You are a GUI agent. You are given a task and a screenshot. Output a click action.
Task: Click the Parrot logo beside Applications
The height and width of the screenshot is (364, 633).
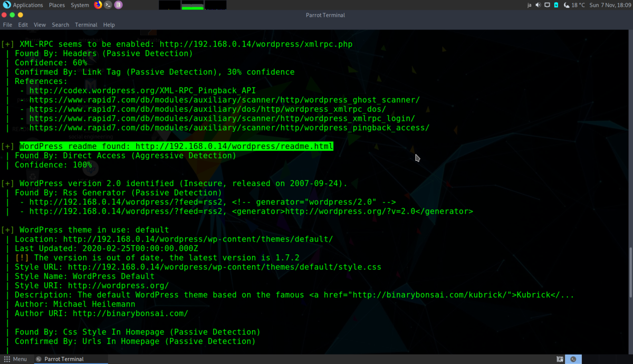click(x=7, y=5)
